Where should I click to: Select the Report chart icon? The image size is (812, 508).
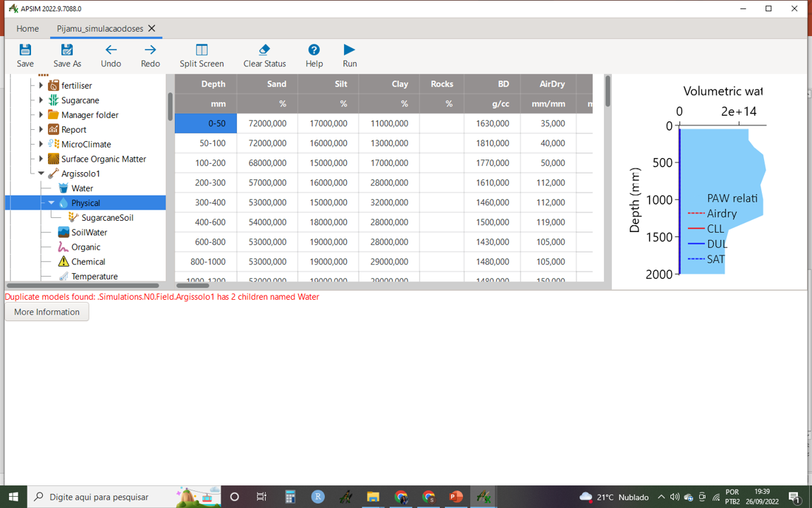(54, 130)
